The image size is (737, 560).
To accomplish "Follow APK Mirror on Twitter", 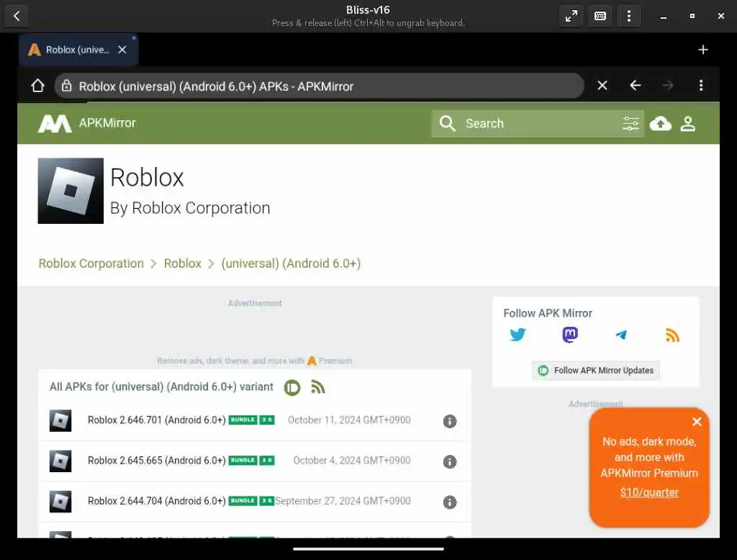I will coord(517,335).
